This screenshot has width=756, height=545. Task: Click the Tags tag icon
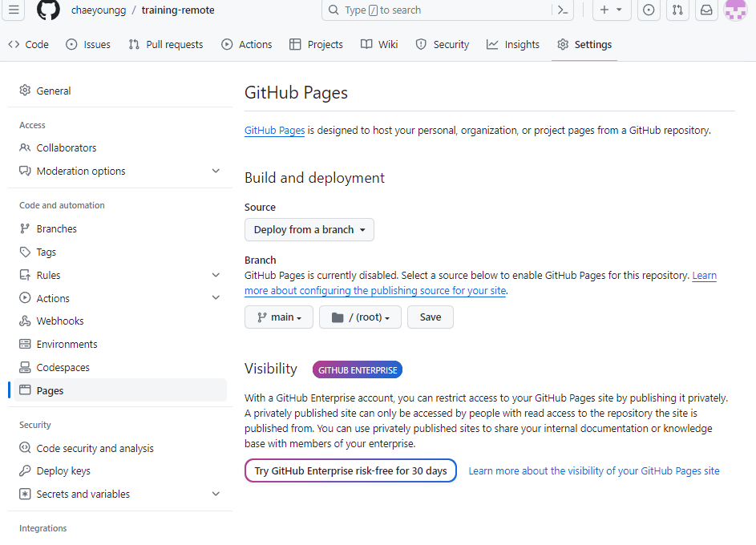coord(25,252)
